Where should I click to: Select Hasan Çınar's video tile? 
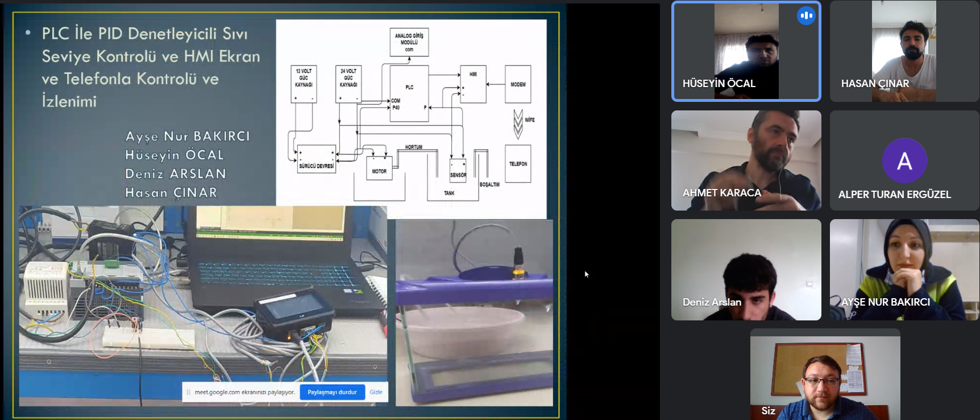(x=904, y=51)
